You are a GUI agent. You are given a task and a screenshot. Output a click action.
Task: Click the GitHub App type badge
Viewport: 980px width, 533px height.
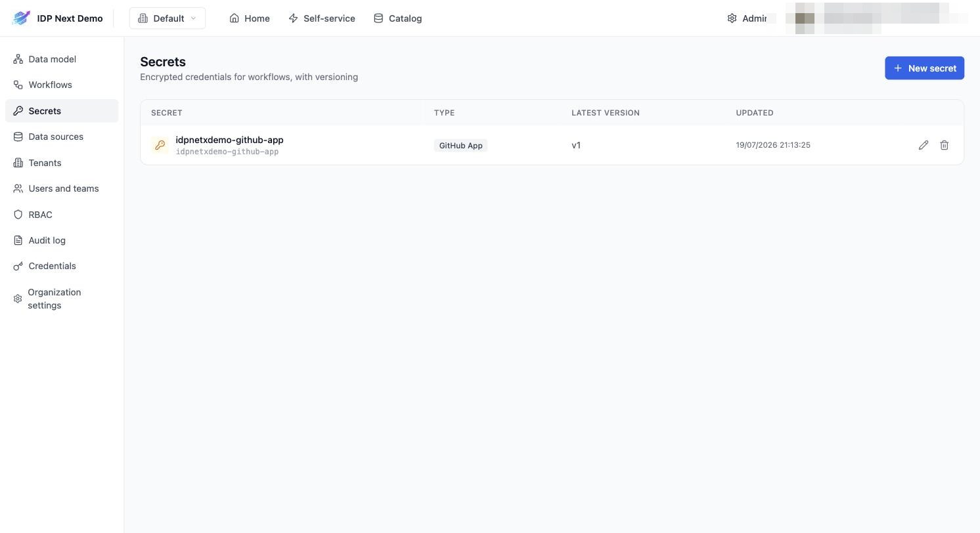coord(460,145)
